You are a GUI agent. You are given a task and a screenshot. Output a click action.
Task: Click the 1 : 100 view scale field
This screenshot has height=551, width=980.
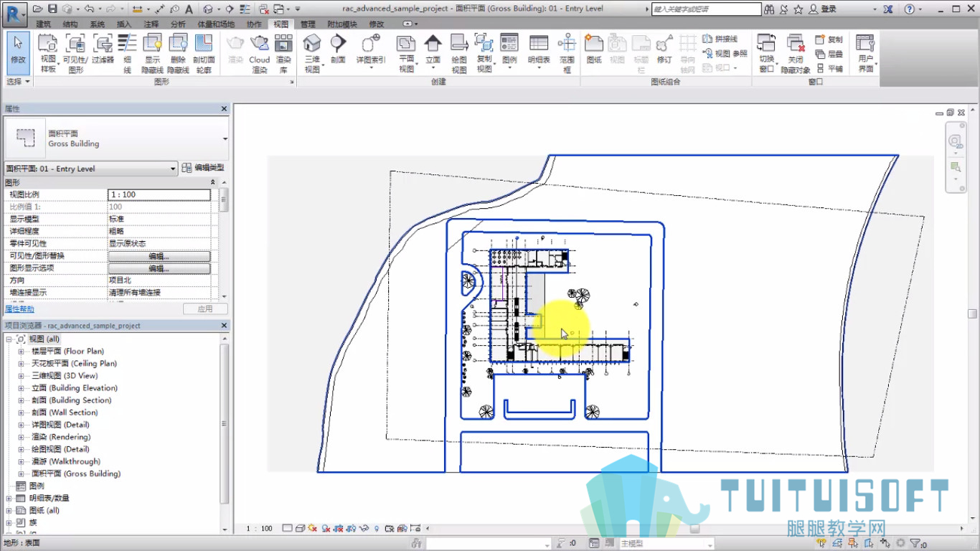pos(159,194)
